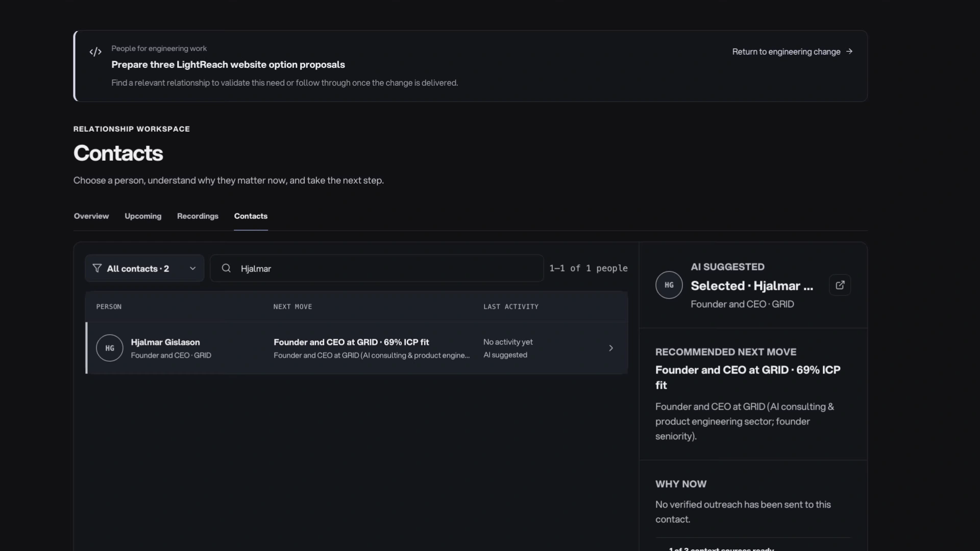Open the Overview tab
This screenshot has width=980, height=551.
pyautogui.click(x=91, y=216)
